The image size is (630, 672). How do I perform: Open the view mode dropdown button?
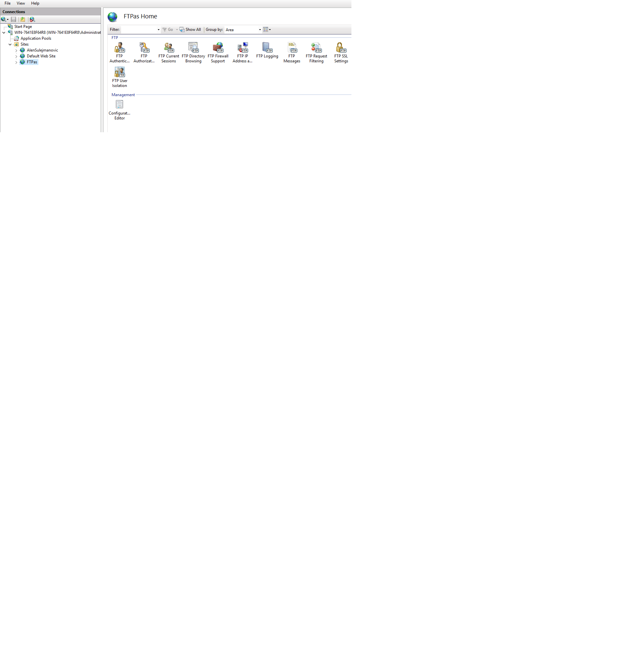tap(267, 30)
